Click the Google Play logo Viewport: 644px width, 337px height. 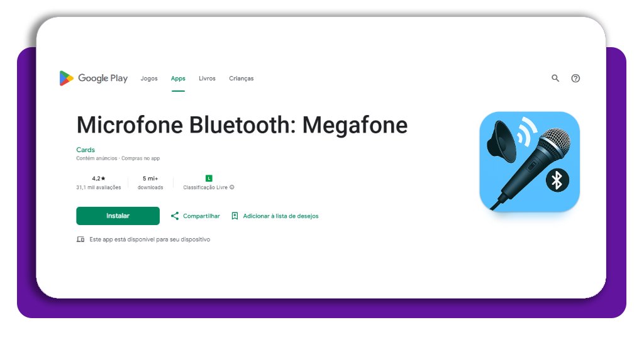[94, 78]
